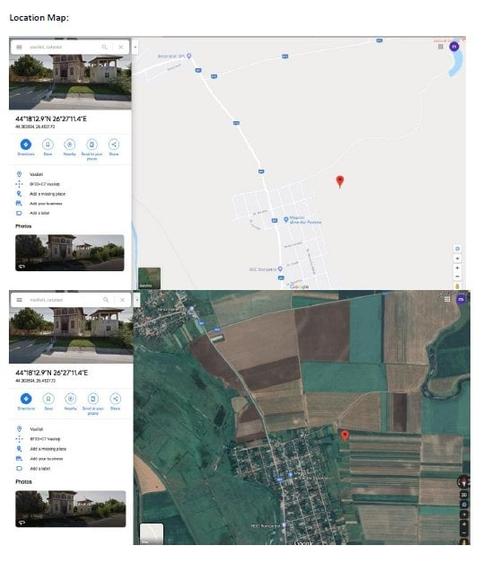Click the compass on the satellite map
Image resolution: width=491 pixels, height=563 pixels.
pyautogui.click(x=463, y=481)
